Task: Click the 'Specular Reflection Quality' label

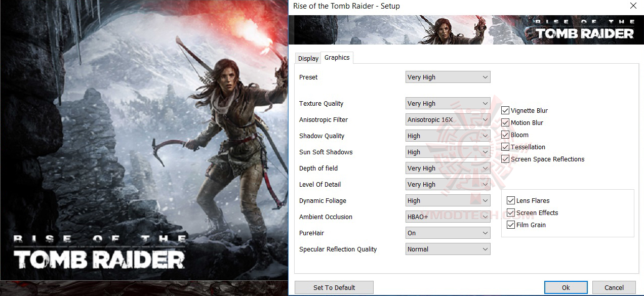Action: tap(338, 249)
